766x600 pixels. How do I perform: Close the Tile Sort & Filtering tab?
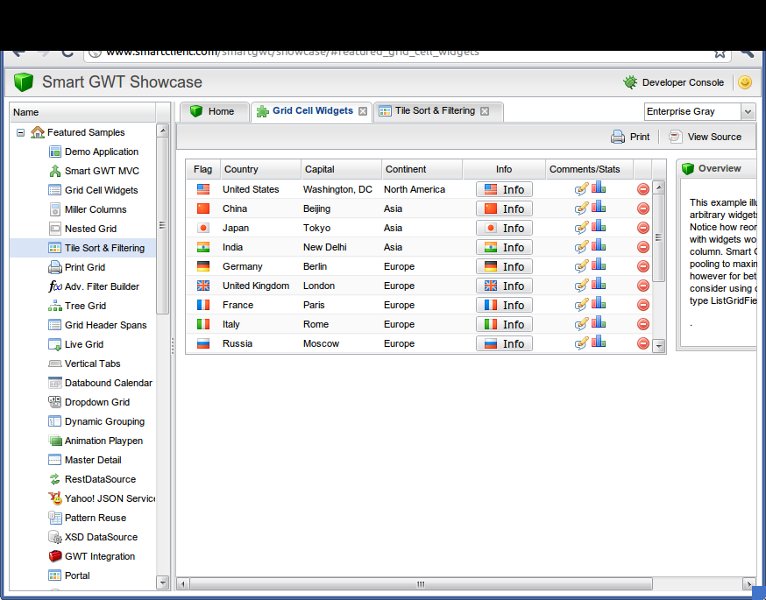(x=485, y=111)
